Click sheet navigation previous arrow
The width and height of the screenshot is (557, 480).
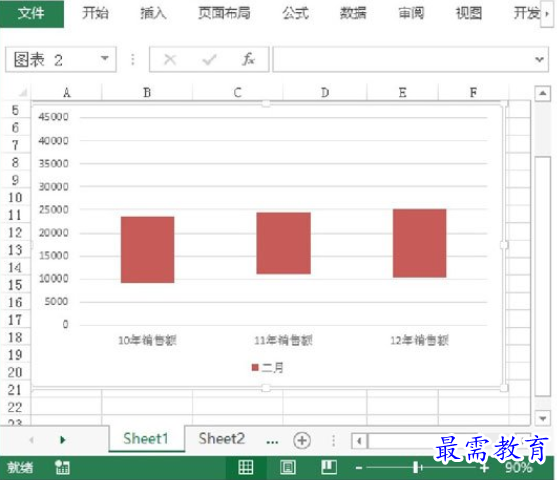(x=32, y=440)
